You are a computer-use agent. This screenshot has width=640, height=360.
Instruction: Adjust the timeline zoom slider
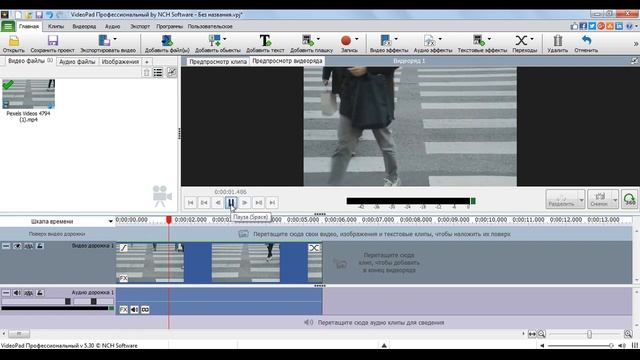(589, 334)
